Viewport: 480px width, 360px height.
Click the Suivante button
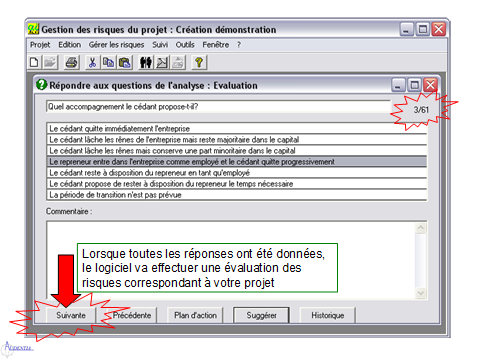pos(71,315)
